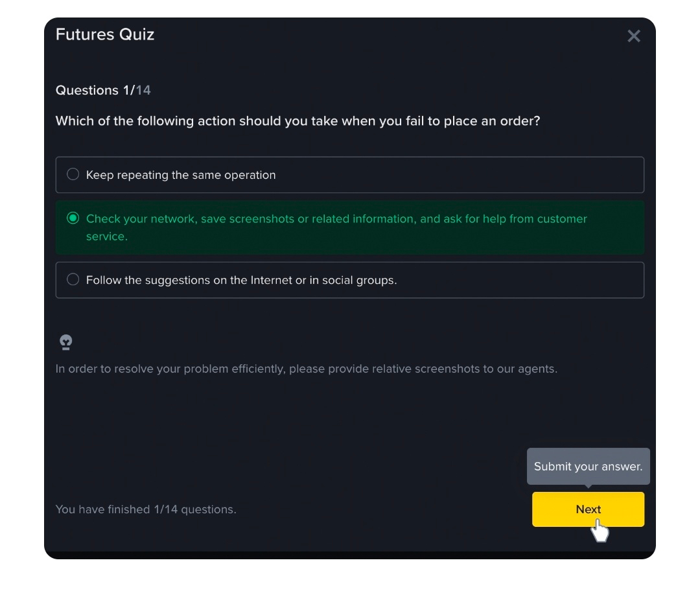Click the 'Submit your answer.' tooltip
700x615 pixels.
click(588, 466)
